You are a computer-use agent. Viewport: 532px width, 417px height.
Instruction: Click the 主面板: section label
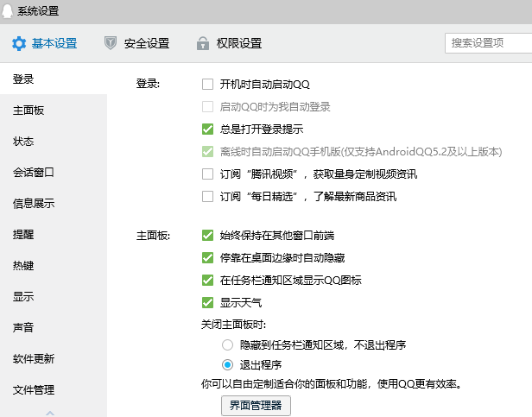pos(154,236)
